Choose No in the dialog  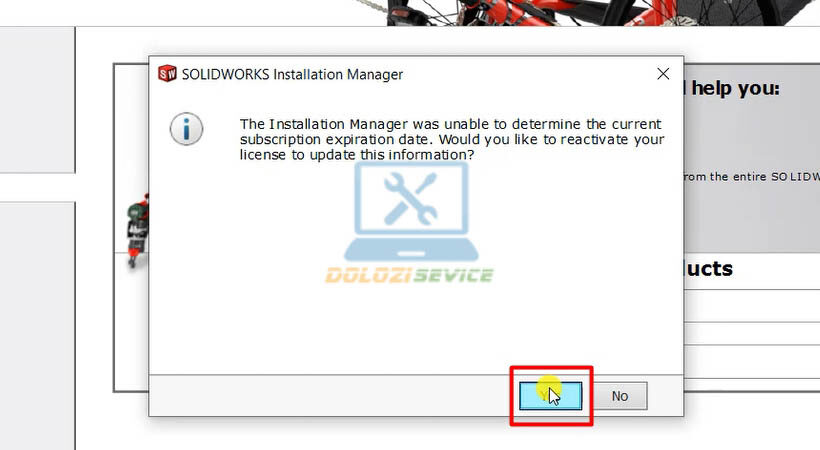point(620,396)
